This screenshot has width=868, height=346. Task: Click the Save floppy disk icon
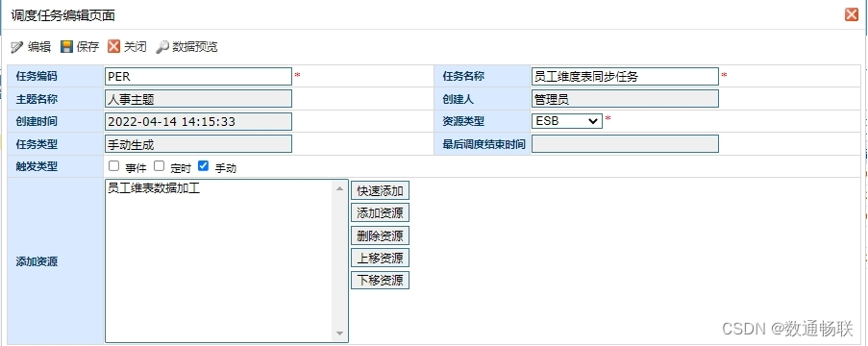click(x=67, y=47)
